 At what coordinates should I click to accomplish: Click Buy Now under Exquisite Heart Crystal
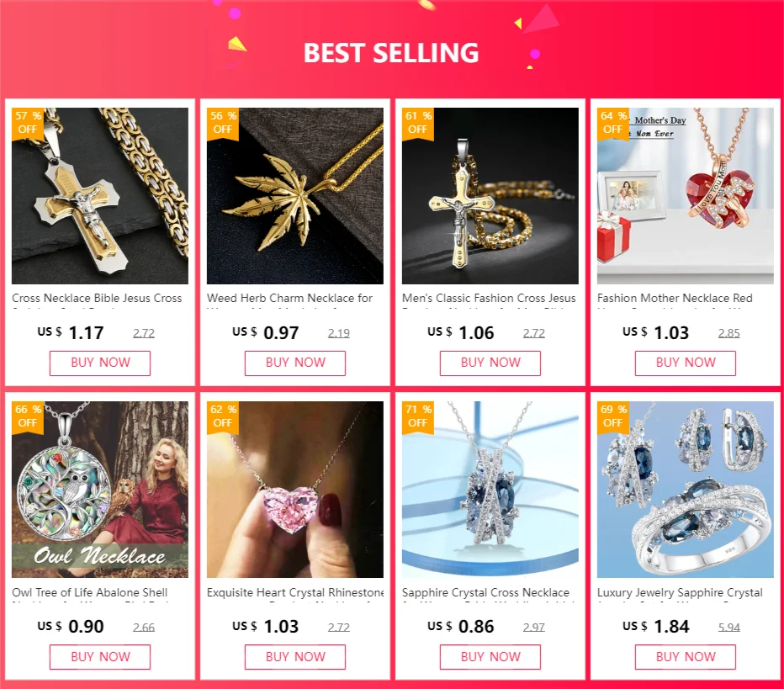pyautogui.click(x=295, y=657)
